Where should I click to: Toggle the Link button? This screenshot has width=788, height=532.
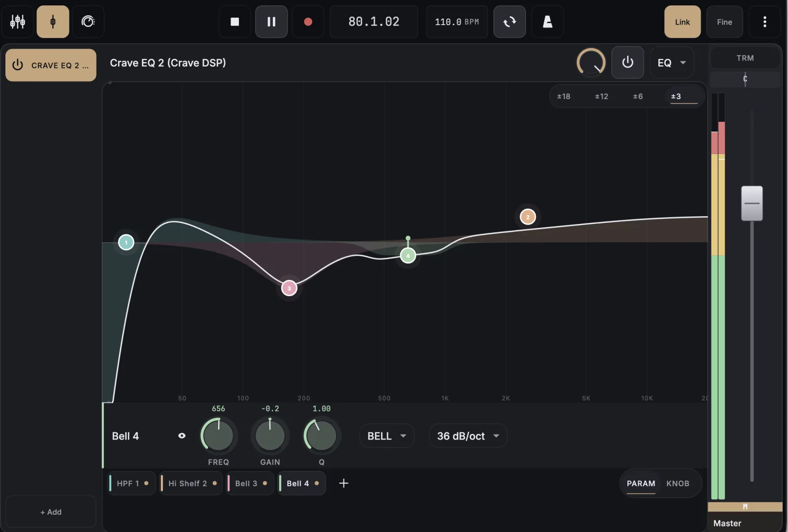pos(683,22)
